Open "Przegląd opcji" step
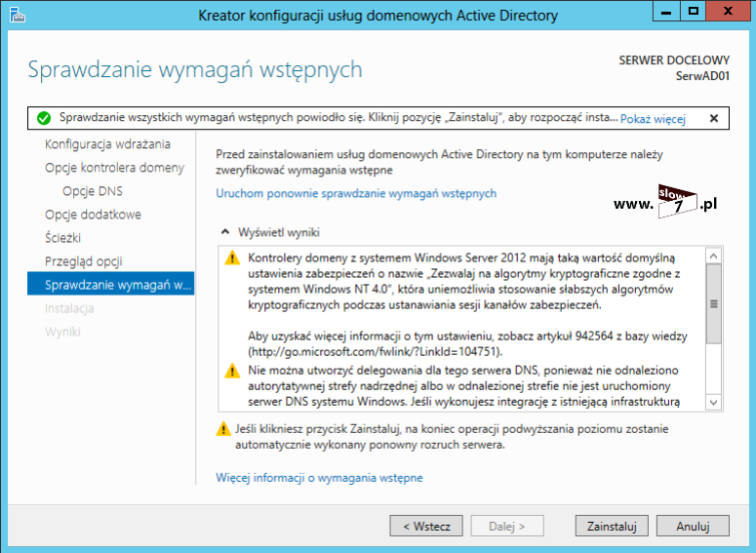The height and width of the screenshot is (553, 756). [83, 261]
